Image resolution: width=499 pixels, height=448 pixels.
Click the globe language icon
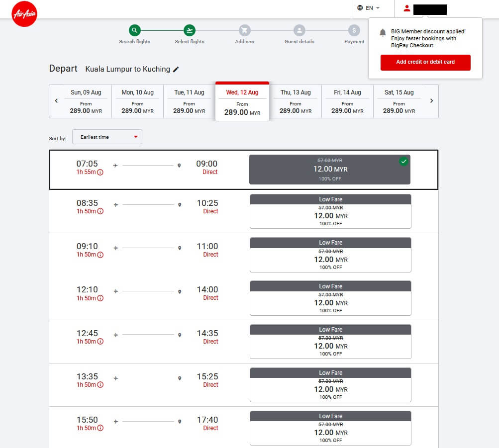pyautogui.click(x=360, y=7)
